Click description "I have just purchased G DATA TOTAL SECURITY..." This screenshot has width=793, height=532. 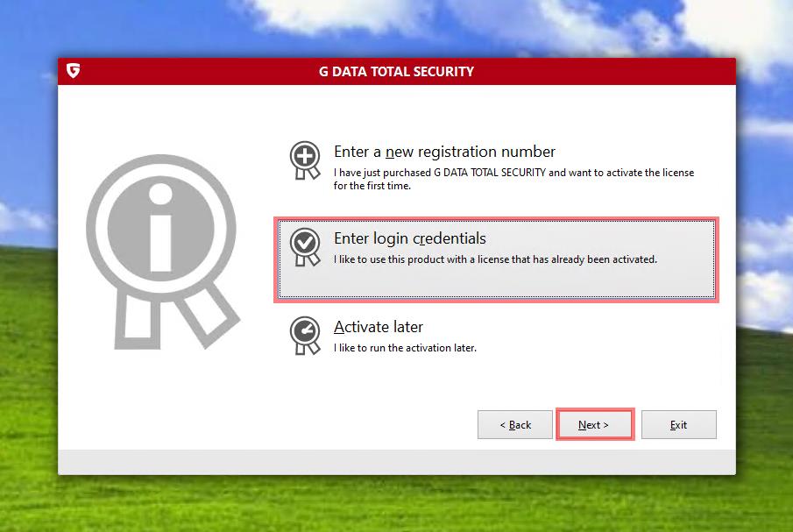click(513, 179)
